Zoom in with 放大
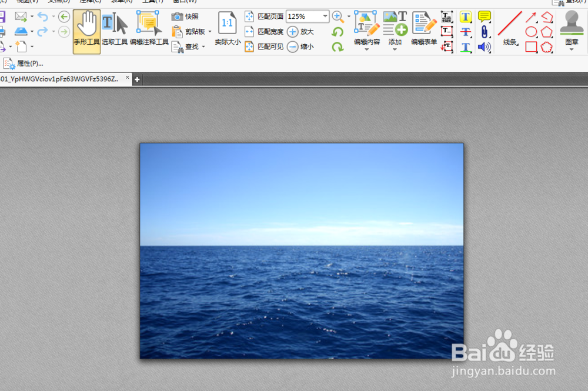The height and width of the screenshot is (391, 588). (300, 32)
